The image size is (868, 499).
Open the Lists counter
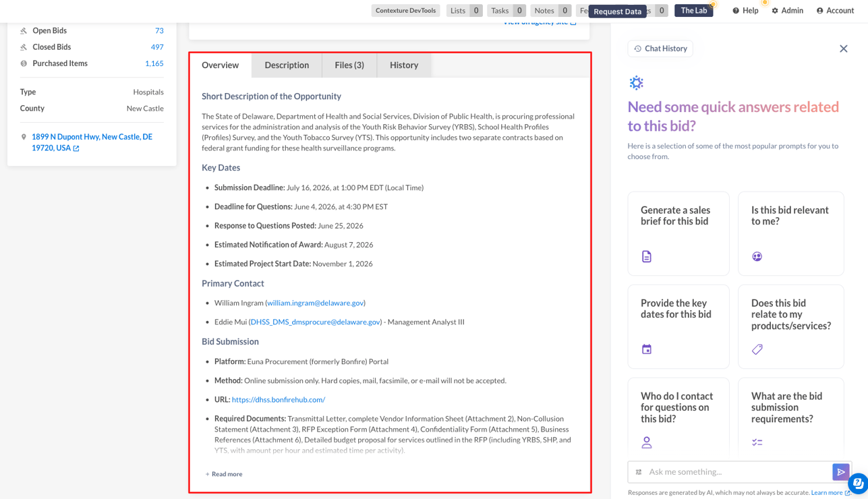click(465, 11)
